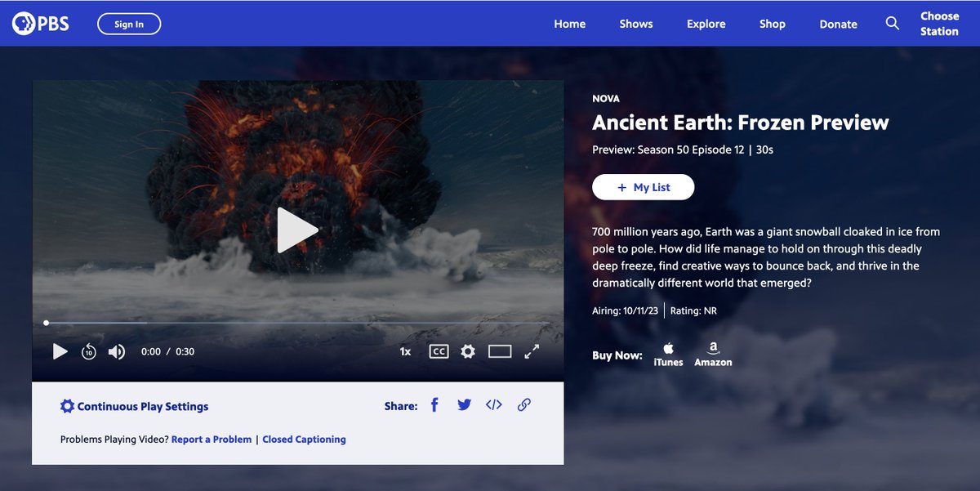Go to Home in the navigation bar

569,24
